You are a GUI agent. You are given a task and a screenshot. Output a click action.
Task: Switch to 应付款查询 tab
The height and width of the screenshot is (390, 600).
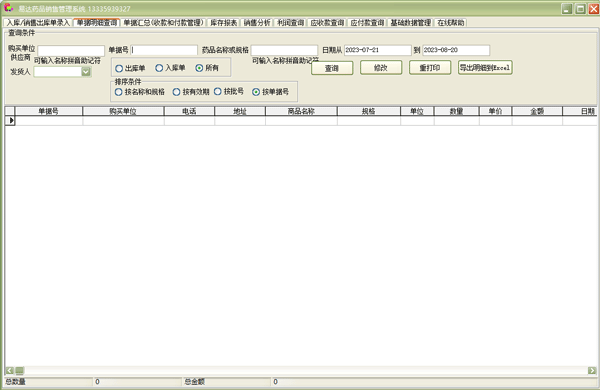pyautogui.click(x=367, y=23)
